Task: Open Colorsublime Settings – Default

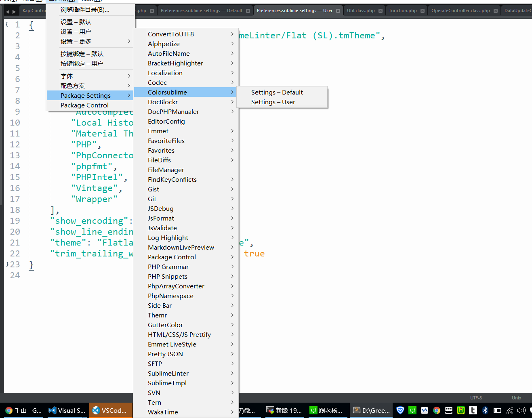Action: [x=282, y=92]
